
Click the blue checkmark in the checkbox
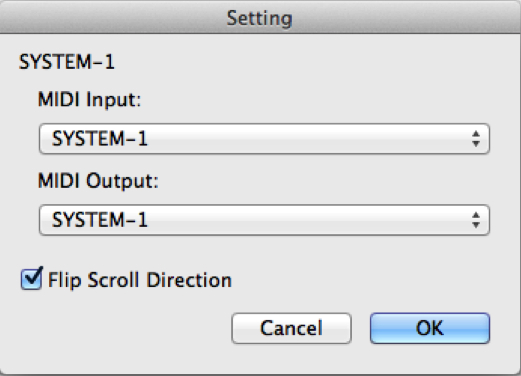click(x=33, y=277)
